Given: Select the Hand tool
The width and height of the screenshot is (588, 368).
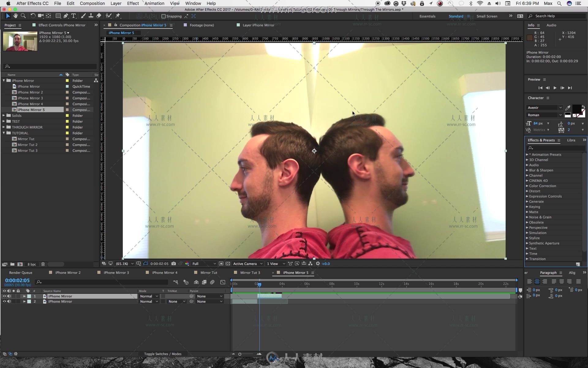Looking at the screenshot, I should point(15,16).
